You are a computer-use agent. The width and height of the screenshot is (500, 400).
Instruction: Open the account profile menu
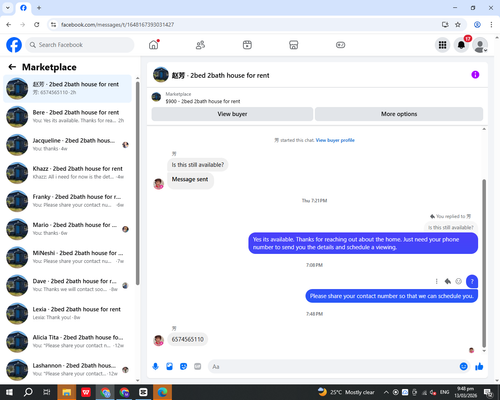click(x=480, y=45)
